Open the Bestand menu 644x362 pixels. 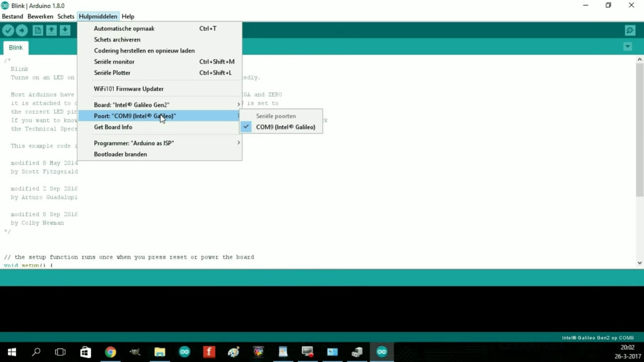(x=12, y=17)
